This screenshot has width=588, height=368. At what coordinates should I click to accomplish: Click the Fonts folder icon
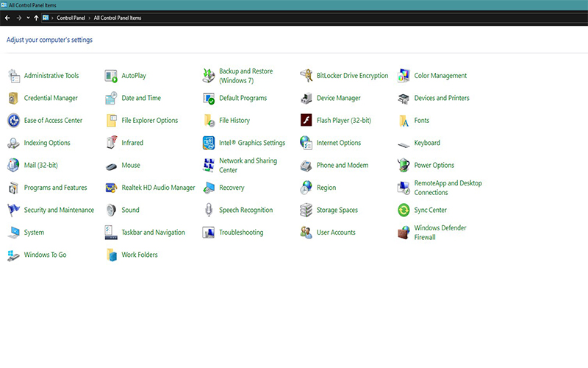coord(404,121)
